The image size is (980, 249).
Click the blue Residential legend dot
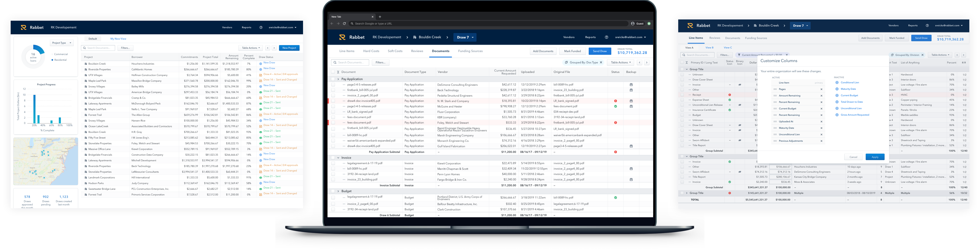52,60
